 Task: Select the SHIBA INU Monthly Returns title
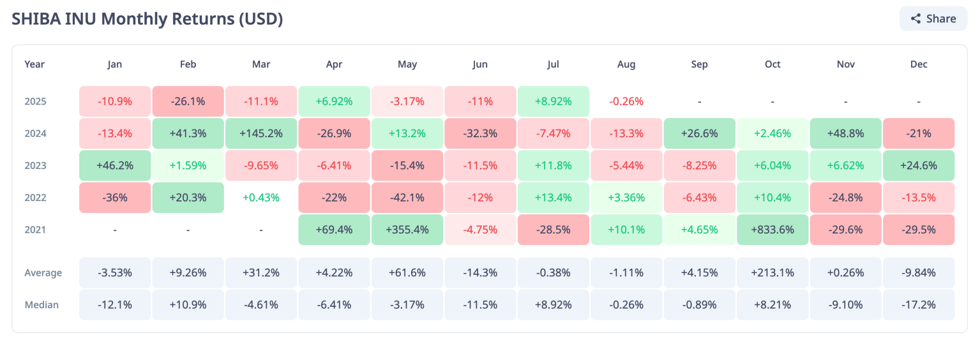pos(147,19)
